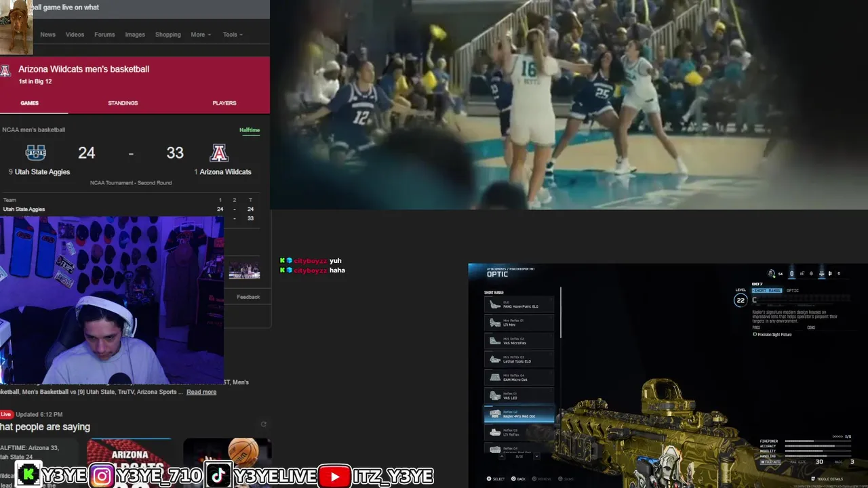The height and width of the screenshot is (488, 868).
Task: Pick the LTI Reflex optic
Action: click(519, 432)
